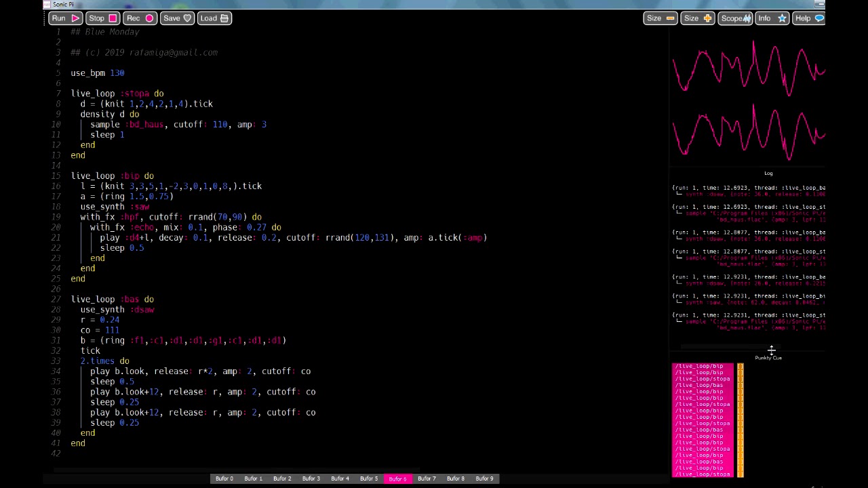Click the 'play b.look, release: r*2' line
The image size is (868, 488).
[201, 371]
